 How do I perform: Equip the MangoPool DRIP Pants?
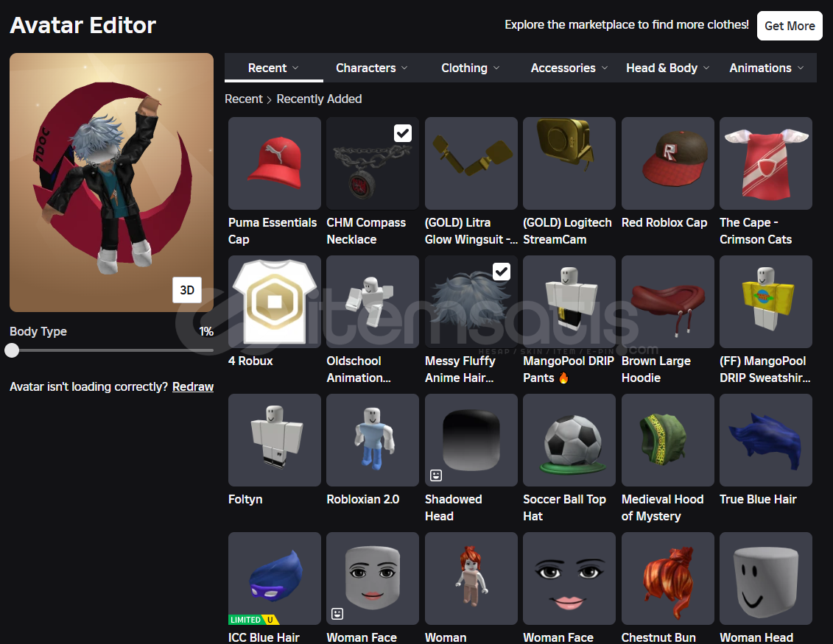tap(569, 302)
